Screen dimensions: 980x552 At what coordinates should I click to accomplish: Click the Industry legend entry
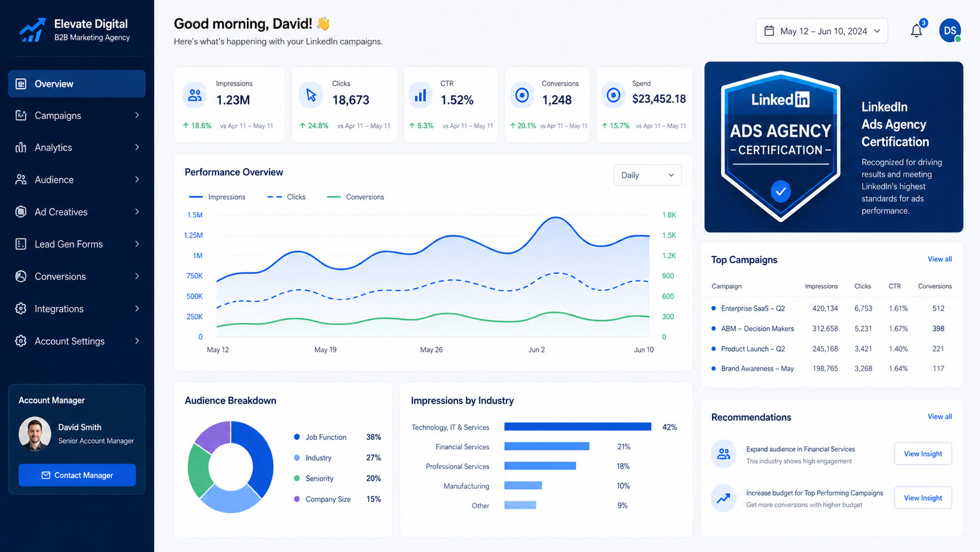pyautogui.click(x=312, y=458)
